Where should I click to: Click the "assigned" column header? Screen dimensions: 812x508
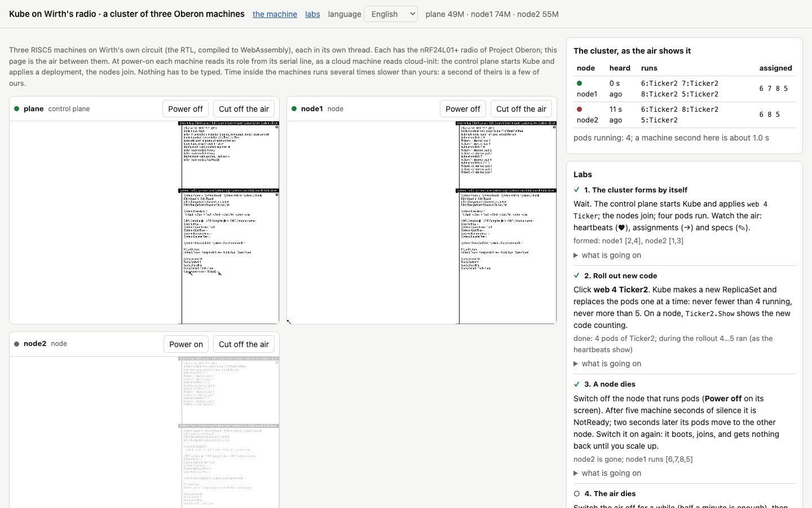coord(775,68)
